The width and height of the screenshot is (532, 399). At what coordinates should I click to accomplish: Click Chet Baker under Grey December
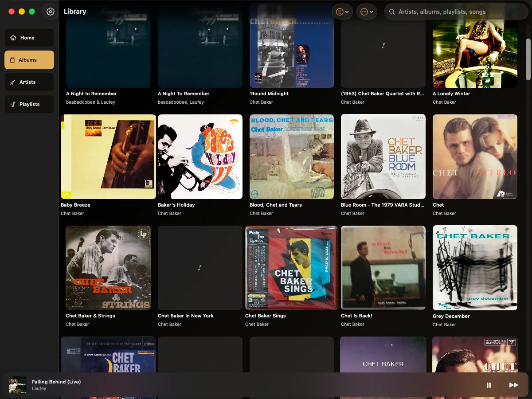coord(444,325)
